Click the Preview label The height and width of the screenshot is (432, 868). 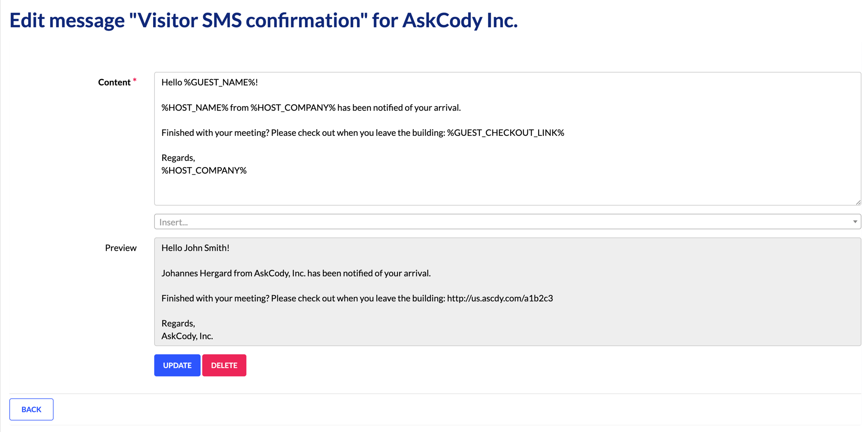pyautogui.click(x=121, y=248)
